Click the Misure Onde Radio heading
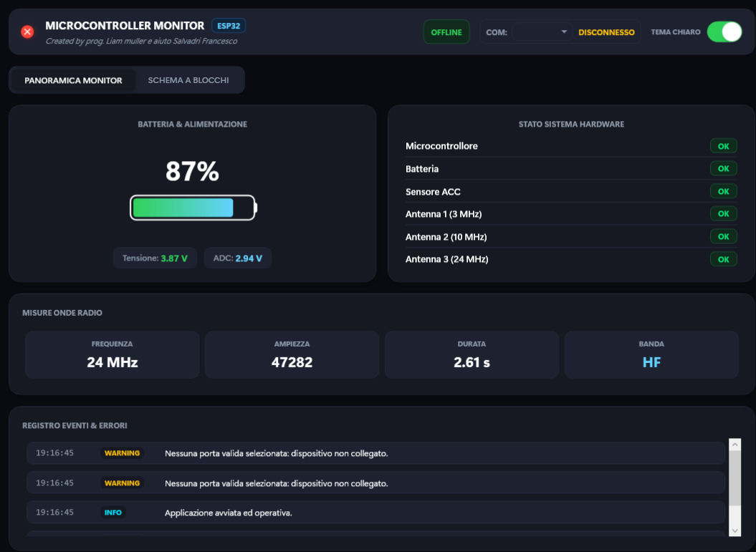This screenshot has height=552, width=756. (62, 313)
